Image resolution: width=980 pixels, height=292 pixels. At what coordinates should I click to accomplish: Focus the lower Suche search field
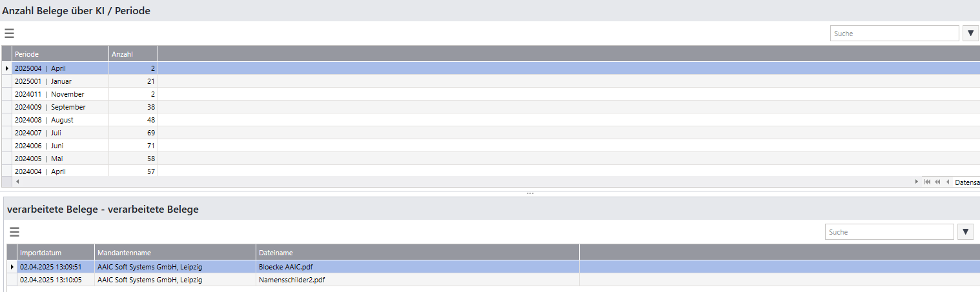point(889,232)
